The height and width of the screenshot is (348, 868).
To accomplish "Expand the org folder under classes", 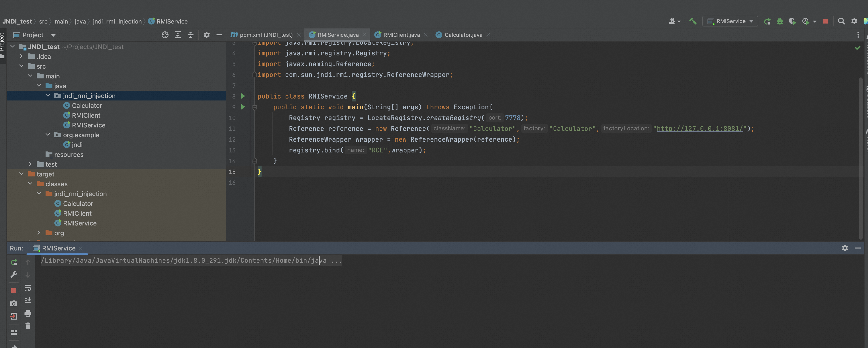I will pyautogui.click(x=39, y=233).
